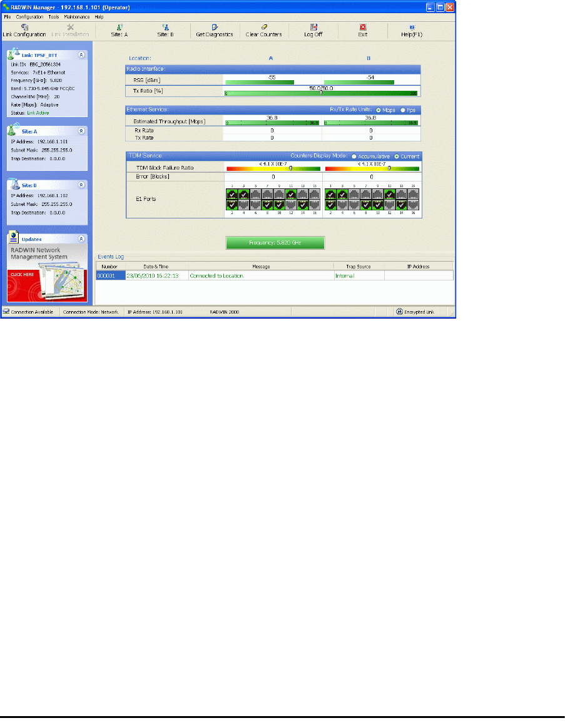Open the Help menu

pyautogui.click(x=99, y=17)
